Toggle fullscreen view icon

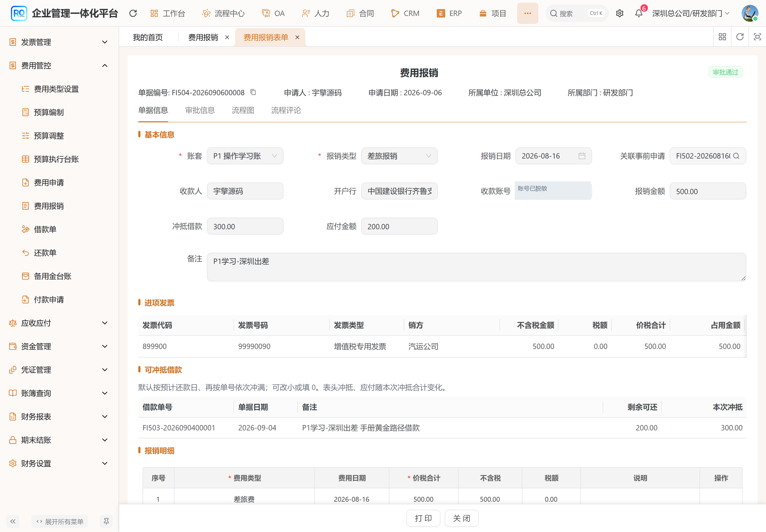757,37
